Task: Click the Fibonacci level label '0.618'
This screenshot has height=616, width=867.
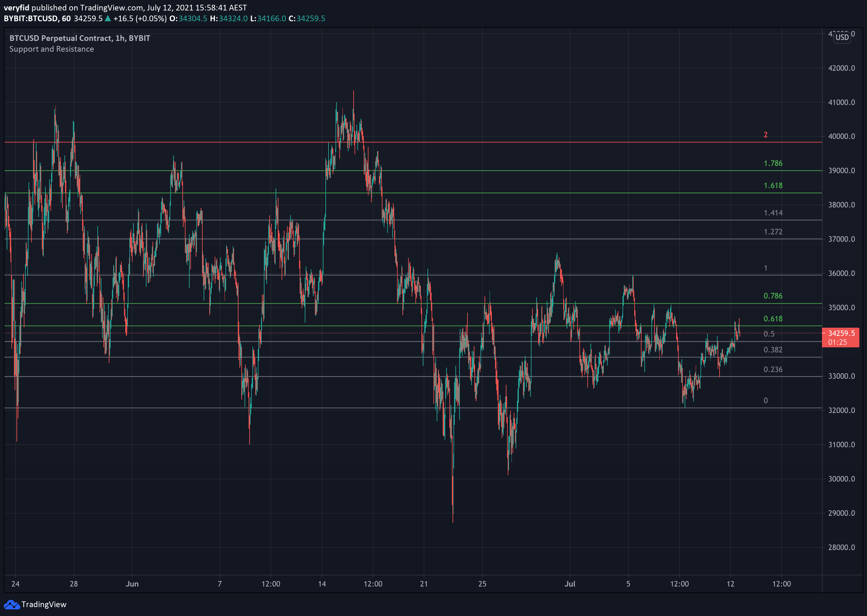Action: [x=773, y=318]
